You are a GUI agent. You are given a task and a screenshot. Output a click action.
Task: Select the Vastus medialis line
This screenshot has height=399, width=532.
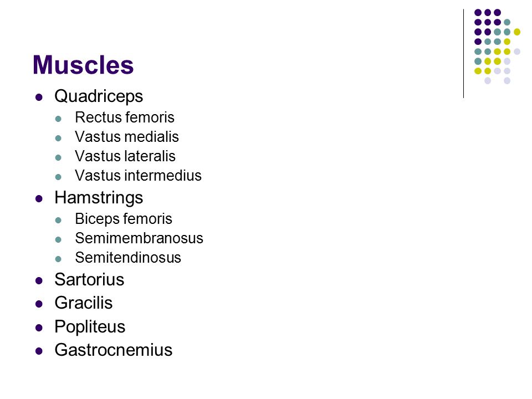127,137
